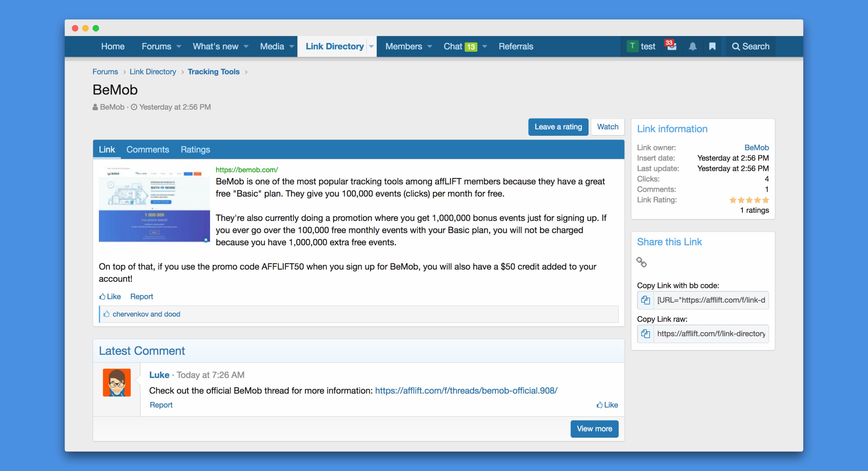The image size is (868, 471).
Task: Report Luke's comment
Action: pos(161,405)
